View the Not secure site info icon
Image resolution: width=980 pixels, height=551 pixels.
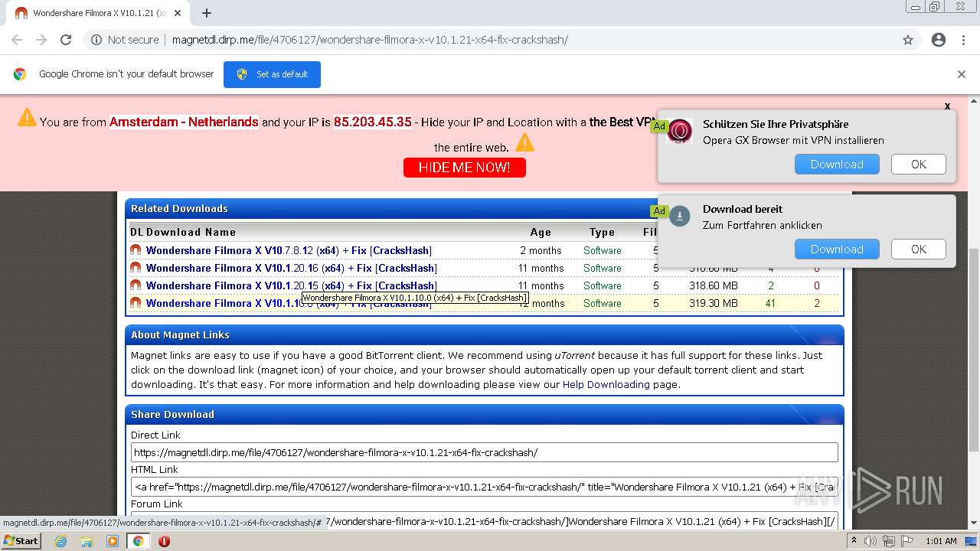(x=96, y=40)
